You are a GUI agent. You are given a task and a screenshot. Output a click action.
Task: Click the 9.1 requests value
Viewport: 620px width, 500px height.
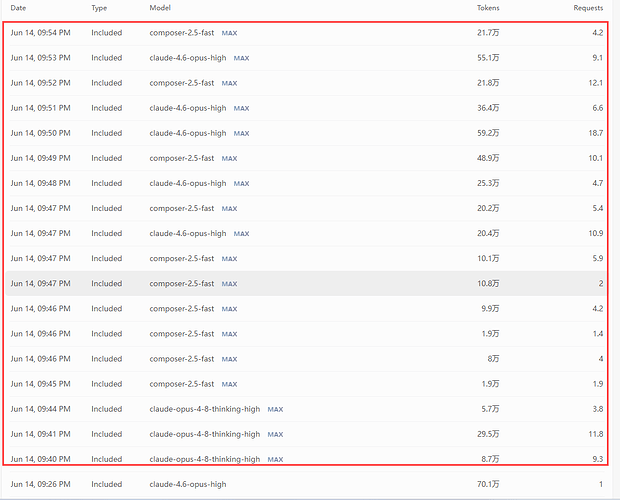pos(597,58)
